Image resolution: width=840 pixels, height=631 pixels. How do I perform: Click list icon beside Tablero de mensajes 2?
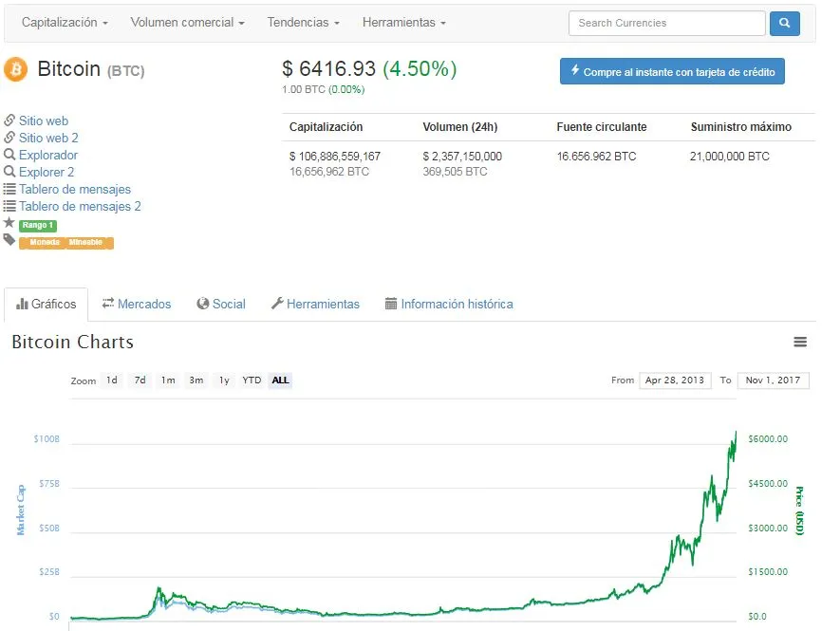pos(9,206)
